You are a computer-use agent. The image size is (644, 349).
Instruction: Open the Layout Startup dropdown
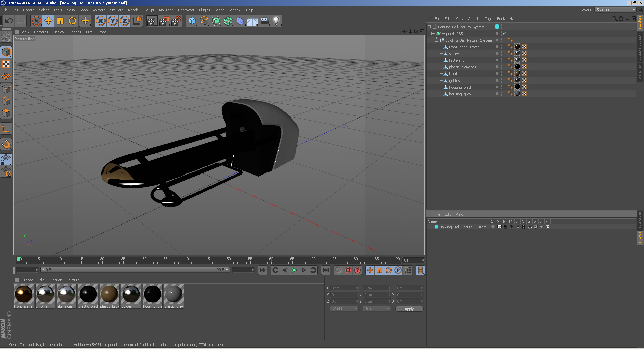coord(615,10)
